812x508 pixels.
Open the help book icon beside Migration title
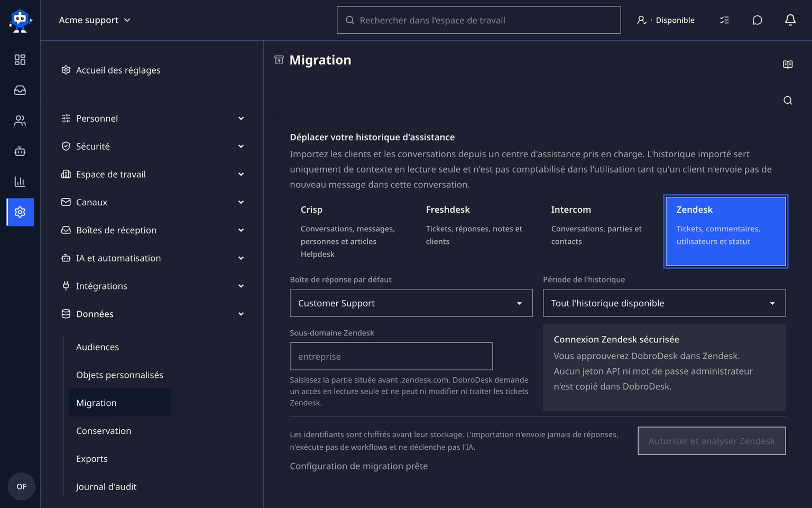[x=788, y=65]
